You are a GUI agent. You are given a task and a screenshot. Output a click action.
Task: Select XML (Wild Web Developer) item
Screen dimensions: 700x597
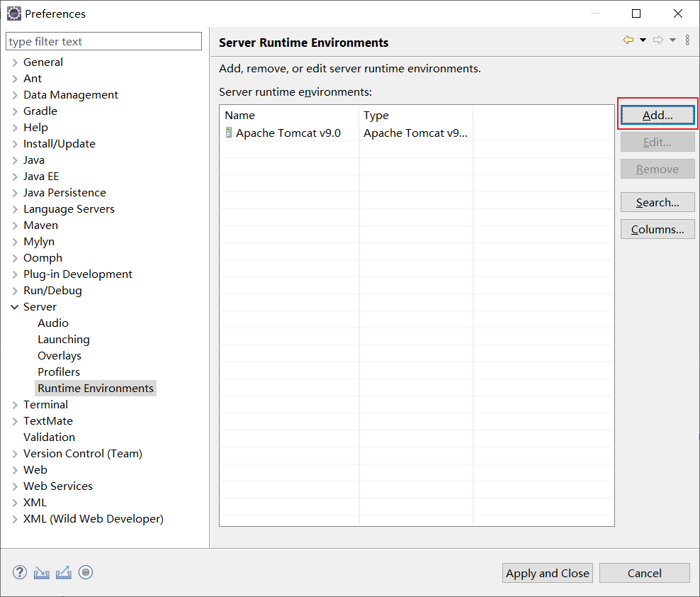click(x=94, y=519)
